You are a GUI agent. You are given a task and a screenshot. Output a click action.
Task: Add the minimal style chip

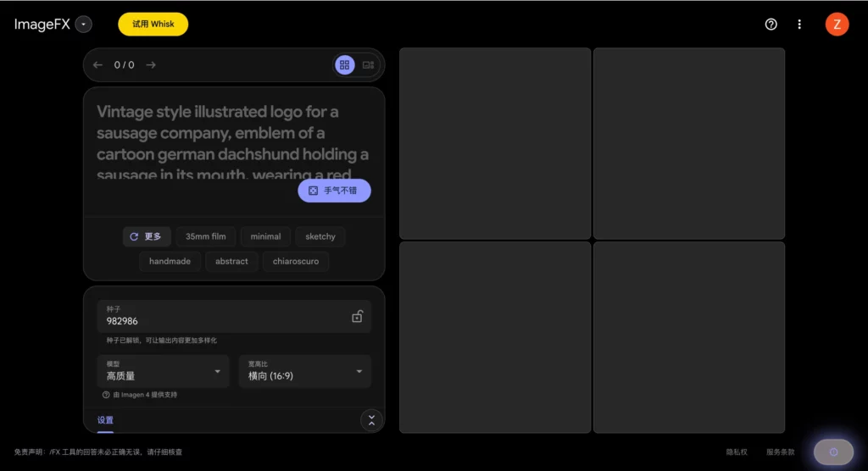tap(265, 236)
